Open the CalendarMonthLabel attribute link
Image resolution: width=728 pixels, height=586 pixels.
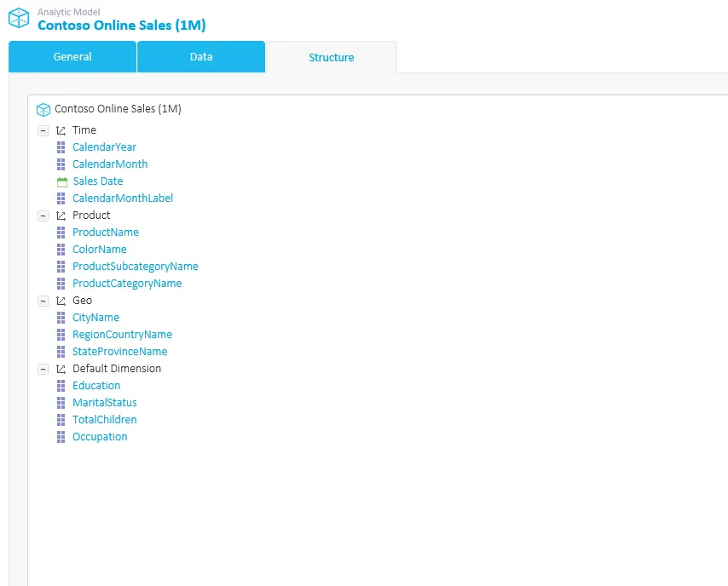123,198
